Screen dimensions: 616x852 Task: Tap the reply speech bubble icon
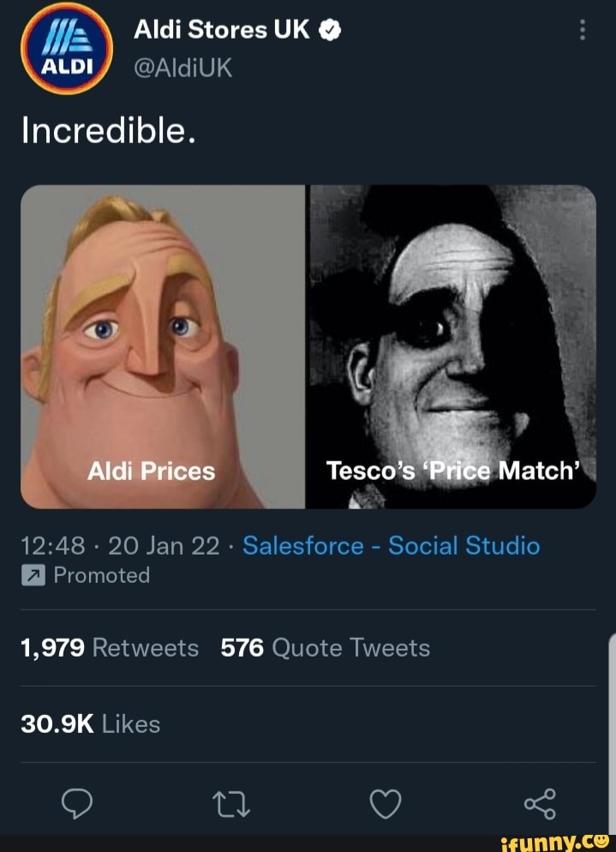(78, 803)
